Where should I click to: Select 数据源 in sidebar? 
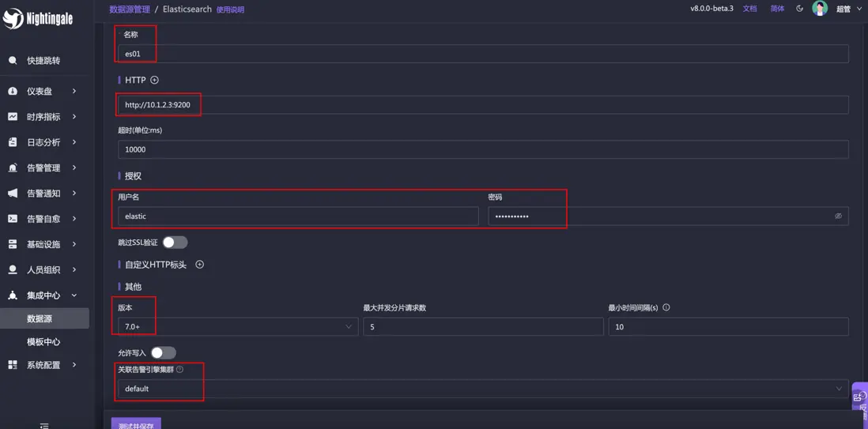point(44,319)
